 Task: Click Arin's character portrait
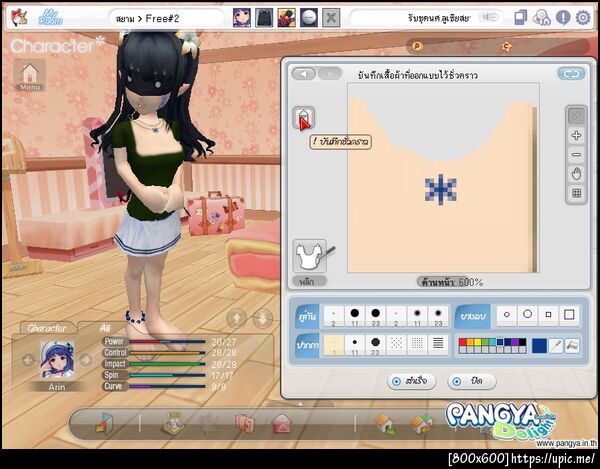click(57, 360)
